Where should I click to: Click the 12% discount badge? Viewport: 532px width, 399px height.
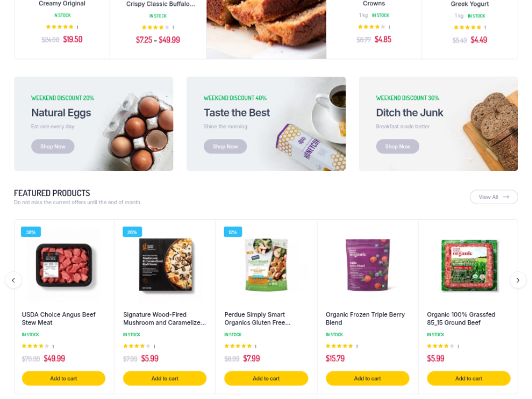click(233, 232)
